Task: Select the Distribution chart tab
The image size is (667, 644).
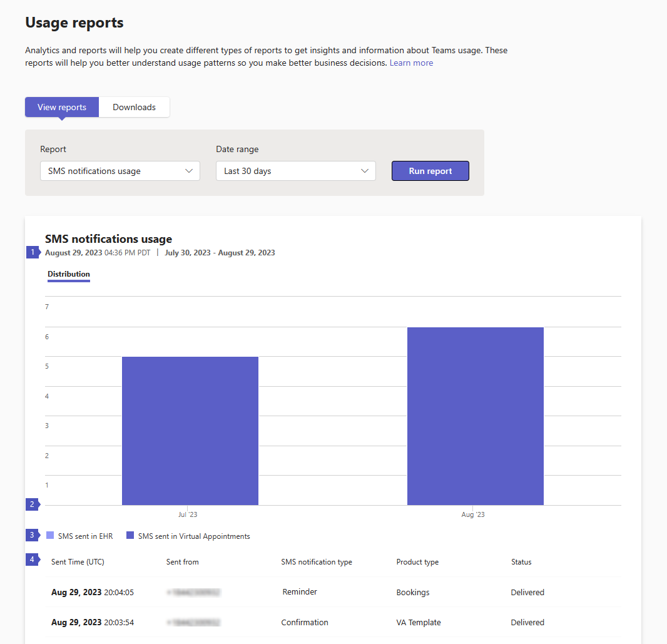Action: tap(69, 274)
